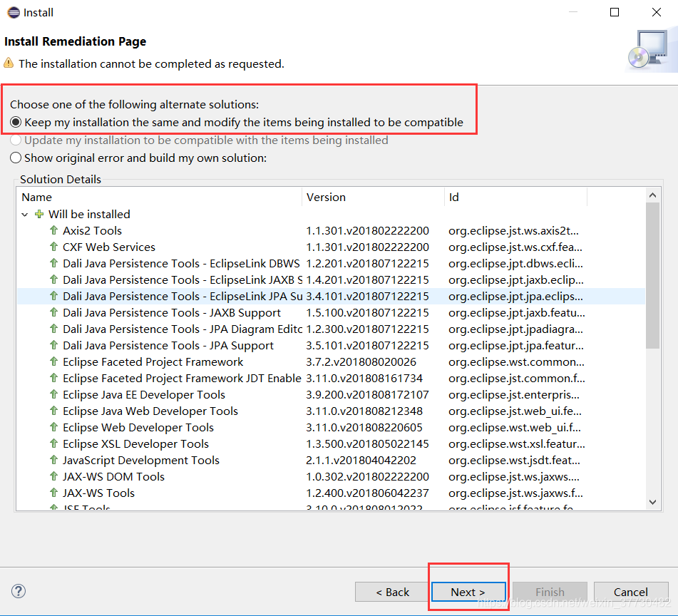The height and width of the screenshot is (616, 678).
Task: Click the arrow icon of JPA Support row
Action: point(53,345)
